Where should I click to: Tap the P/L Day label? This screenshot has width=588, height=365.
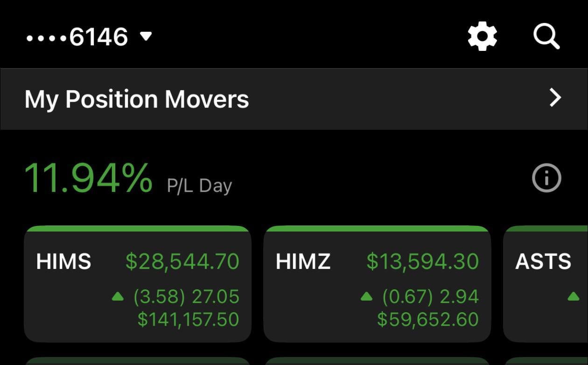(x=199, y=186)
